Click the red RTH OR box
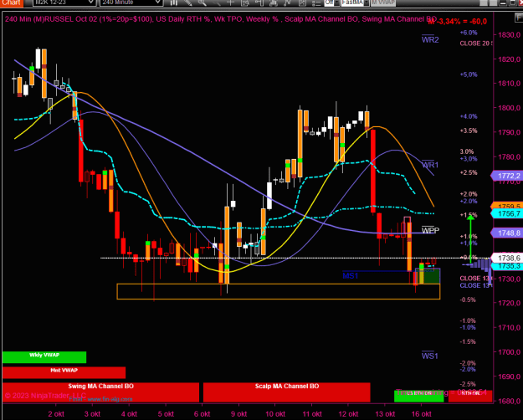Image resolution: width=523 pixels, height=420 pixels. (x=470, y=396)
